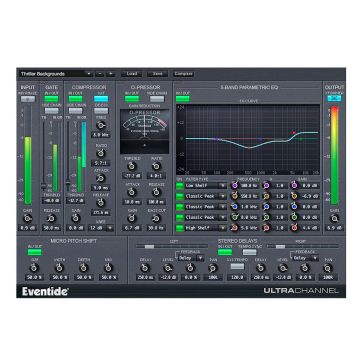
Task: Click the Save preset button
Action: 158,74
